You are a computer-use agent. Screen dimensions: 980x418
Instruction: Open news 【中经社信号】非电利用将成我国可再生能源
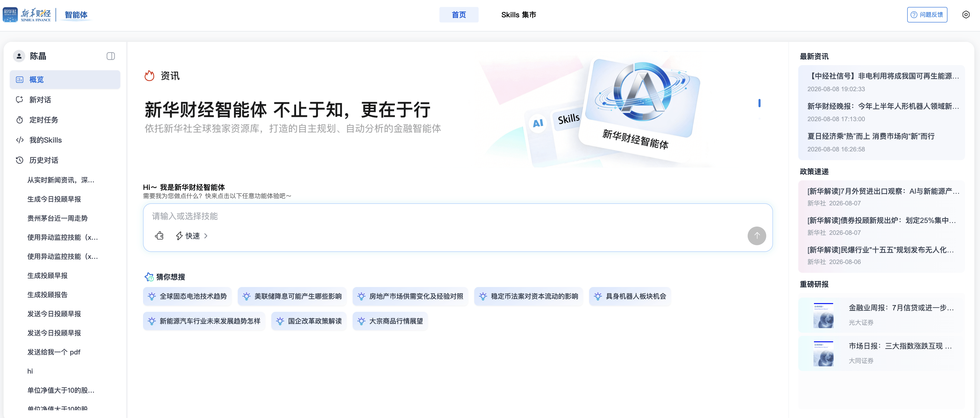click(x=883, y=76)
